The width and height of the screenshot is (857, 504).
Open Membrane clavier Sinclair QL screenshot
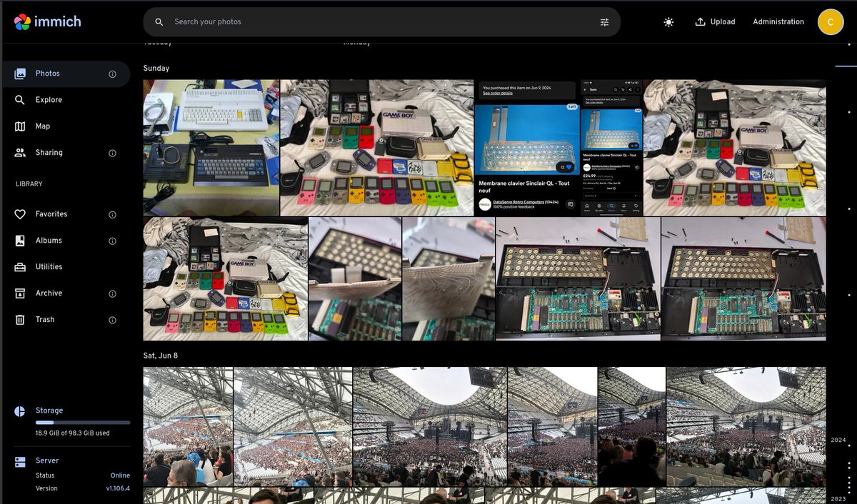click(x=527, y=148)
